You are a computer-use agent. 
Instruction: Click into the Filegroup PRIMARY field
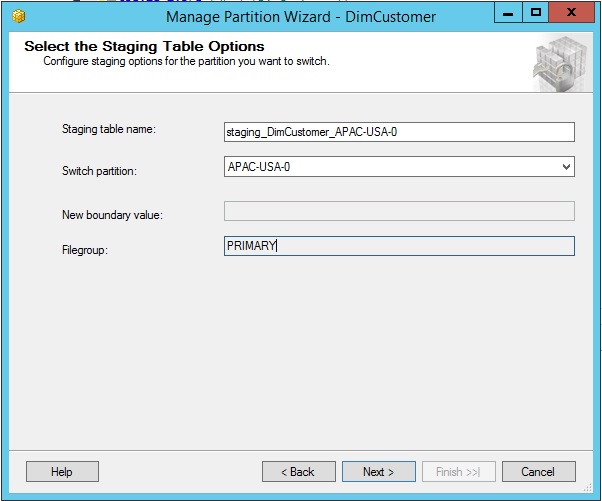tap(399, 246)
